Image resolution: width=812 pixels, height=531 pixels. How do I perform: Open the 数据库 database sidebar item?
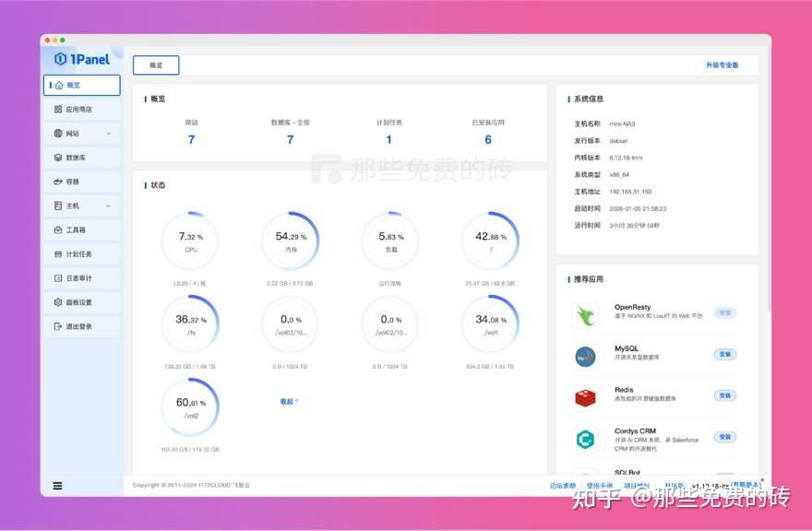tap(82, 158)
